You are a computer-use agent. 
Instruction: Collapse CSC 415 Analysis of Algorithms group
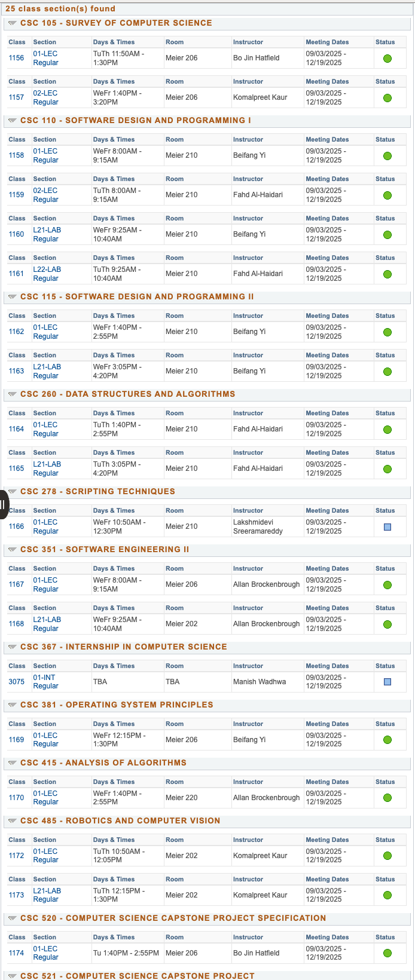coord(12,763)
